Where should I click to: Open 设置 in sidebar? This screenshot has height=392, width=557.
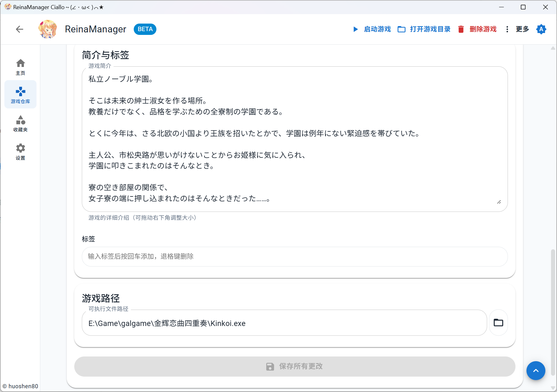point(20,151)
